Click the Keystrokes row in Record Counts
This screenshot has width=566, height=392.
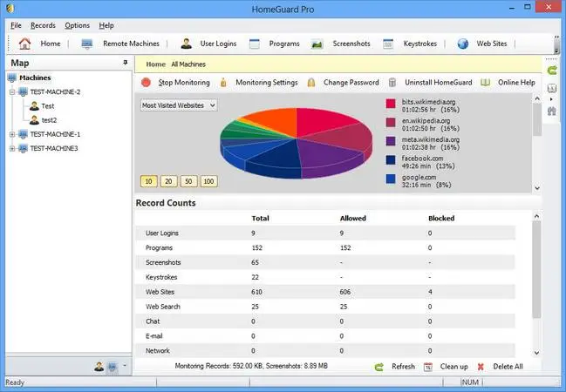pyautogui.click(x=325, y=277)
